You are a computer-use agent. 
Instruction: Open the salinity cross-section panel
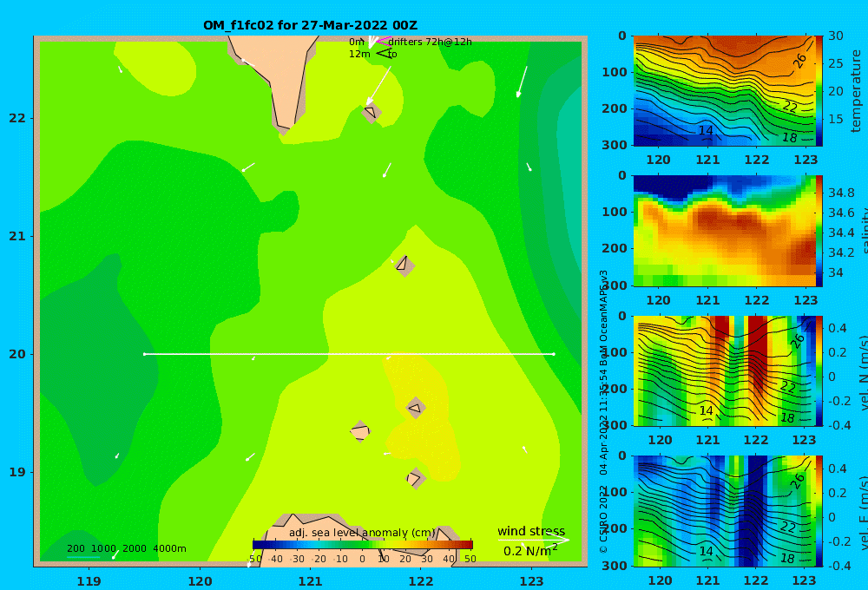(724, 231)
